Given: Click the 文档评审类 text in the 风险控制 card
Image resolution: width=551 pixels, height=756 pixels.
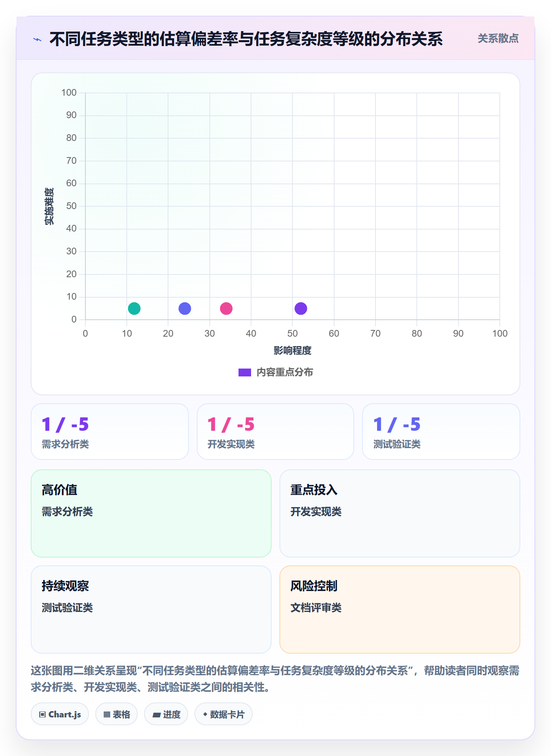Looking at the screenshot, I should (316, 608).
